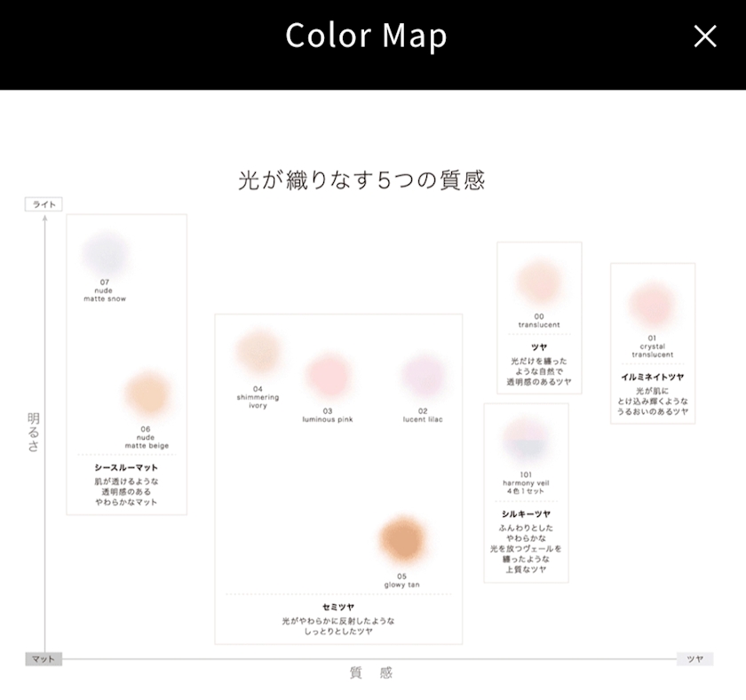Screen dimensions: 746x700
Task: Pick the 04 shimmering ivory swatch
Action: point(258,353)
